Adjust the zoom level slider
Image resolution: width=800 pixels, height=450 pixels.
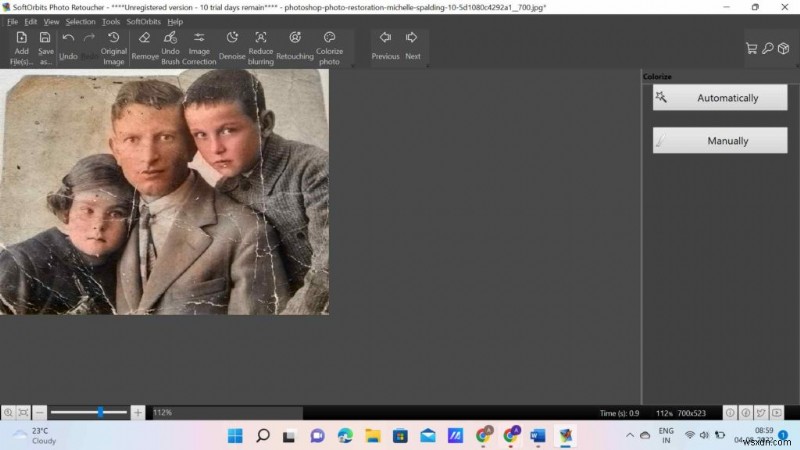coord(101,412)
